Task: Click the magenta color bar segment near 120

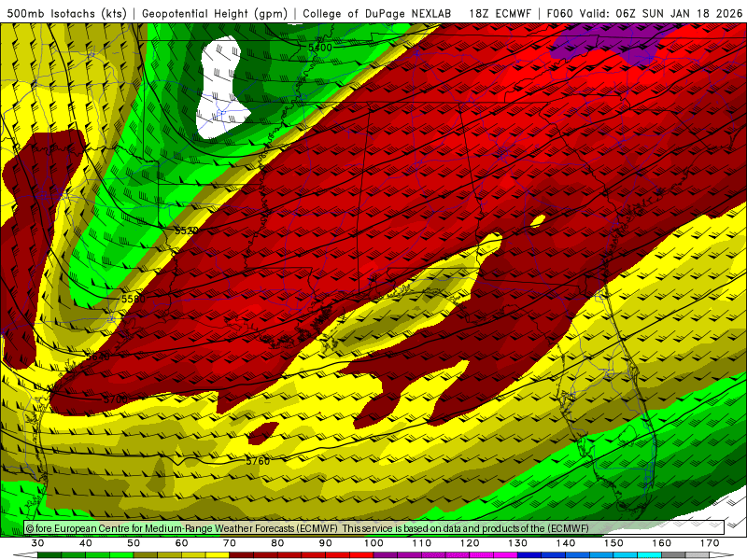Action: [x=482, y=555]
